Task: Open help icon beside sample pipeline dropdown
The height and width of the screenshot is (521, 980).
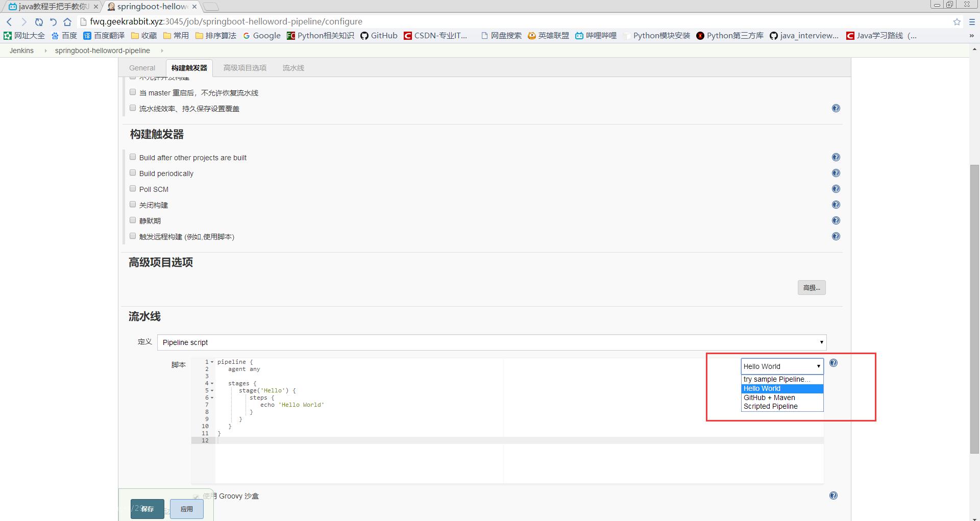Action: 833,363
